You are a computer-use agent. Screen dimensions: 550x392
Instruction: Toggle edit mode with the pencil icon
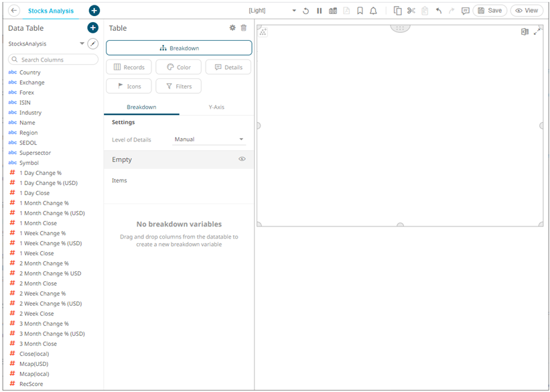[93, 43]
